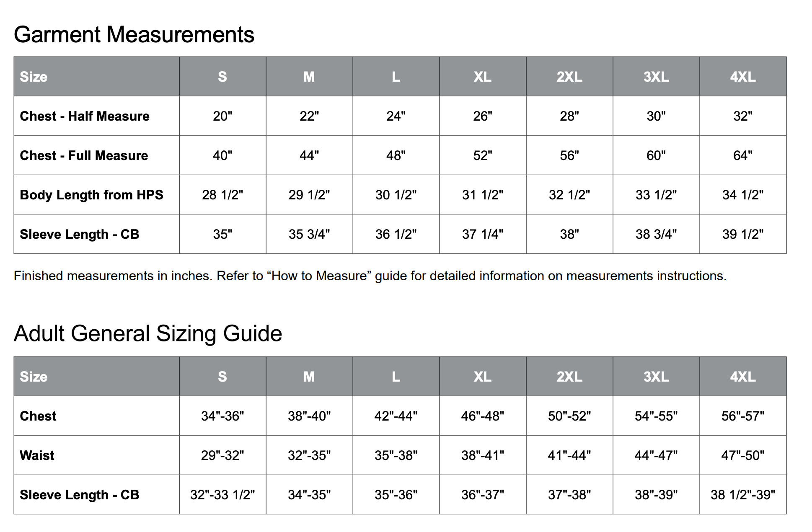Select the Chest - Full Measure row label
812x532 pixels.
tap(84, 155)
